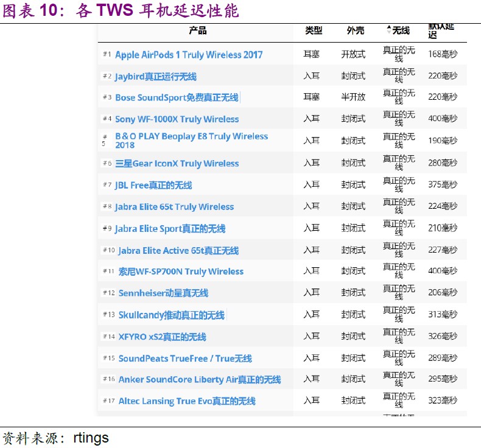Open SoundPeats TrueFree / True无线 link

(x=185, y=359)
